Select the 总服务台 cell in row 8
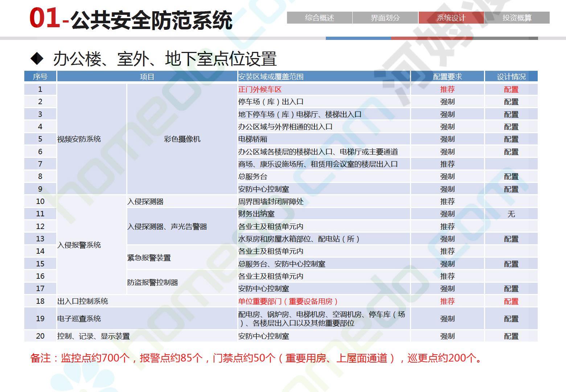Screen dimensions: 566x392 pyautogui.click(x=324, y=176)
